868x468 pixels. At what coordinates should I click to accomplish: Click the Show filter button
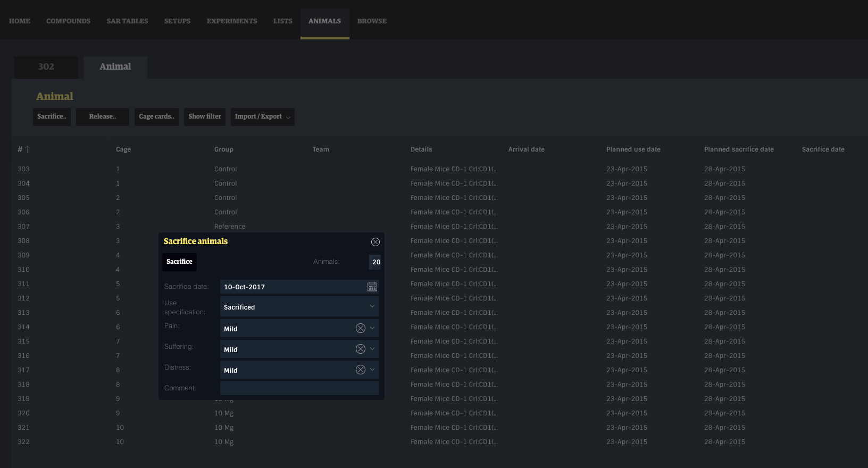pyautogui.click(x=204, y=117)
